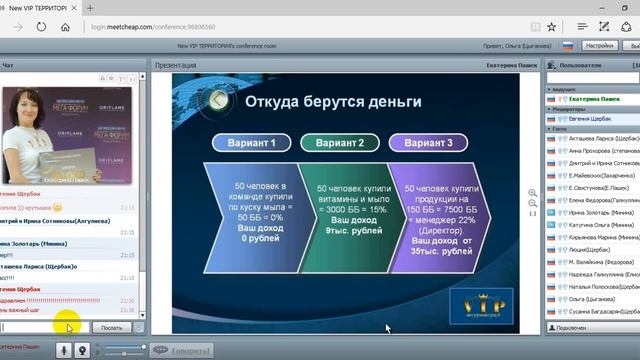Viewport: 640px width, 360px height.
Task: Select Вариант 1 button on slide
Action: pyautogui.click(x=251, y=143)
